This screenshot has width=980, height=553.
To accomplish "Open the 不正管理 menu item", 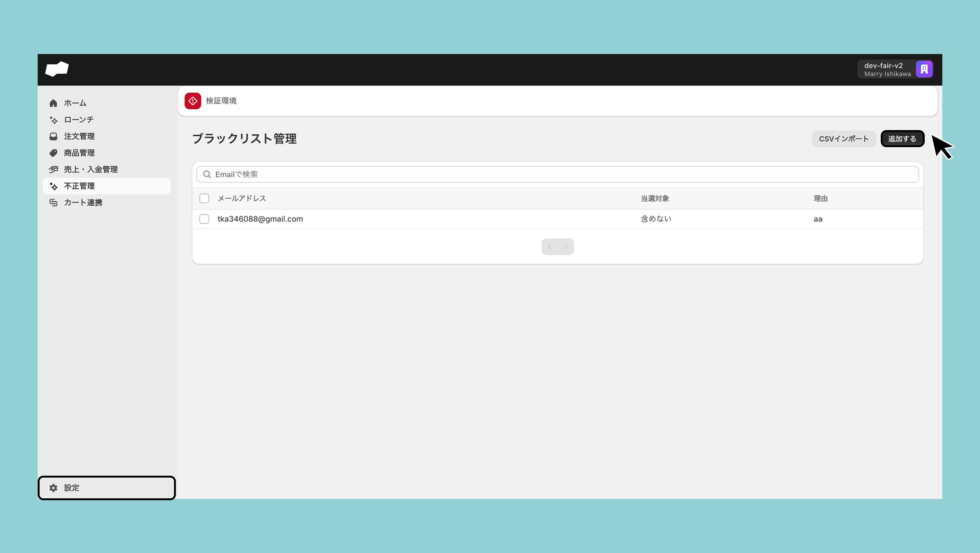I will (79, 186).
